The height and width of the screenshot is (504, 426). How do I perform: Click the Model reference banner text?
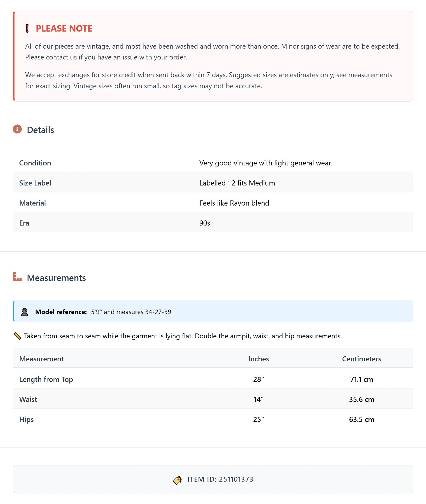(x=103, y=312)
